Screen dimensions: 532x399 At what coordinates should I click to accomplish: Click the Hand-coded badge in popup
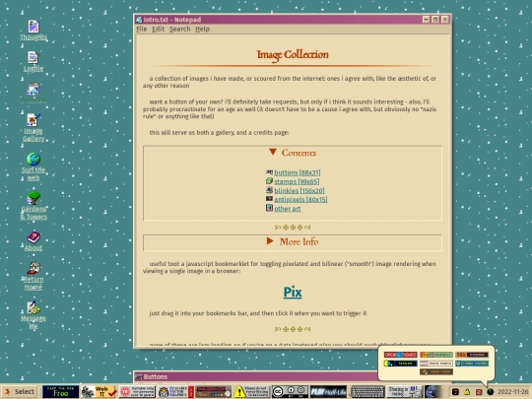tap(436, 371)
